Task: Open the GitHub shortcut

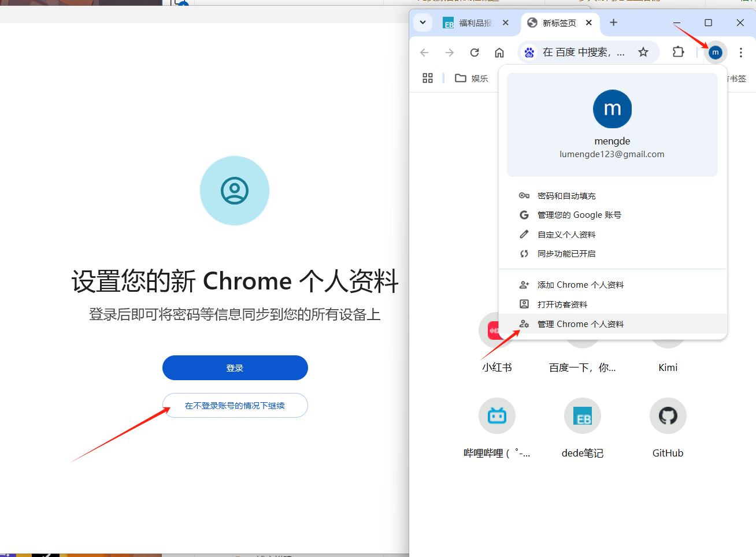Action: [668, 415]
